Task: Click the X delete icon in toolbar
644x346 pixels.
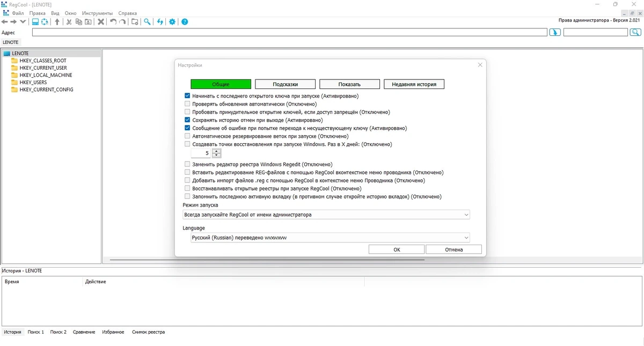Action: [x=100, y=22]
